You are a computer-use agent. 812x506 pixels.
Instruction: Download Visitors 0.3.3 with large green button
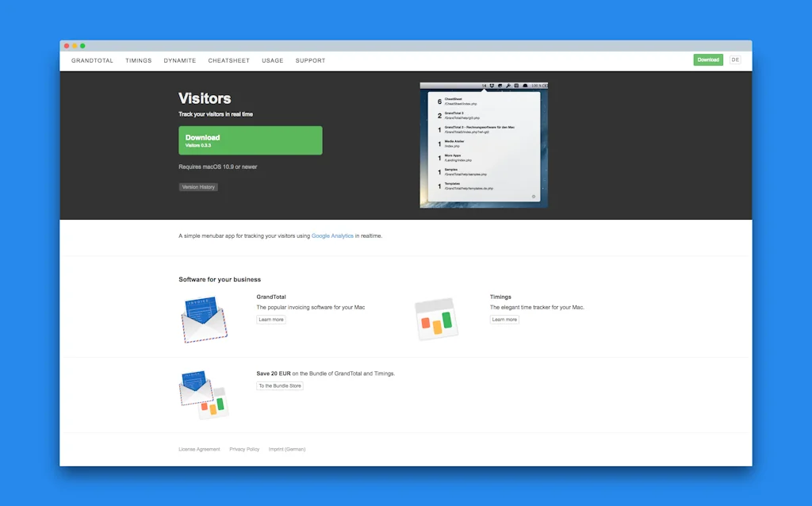250,140
